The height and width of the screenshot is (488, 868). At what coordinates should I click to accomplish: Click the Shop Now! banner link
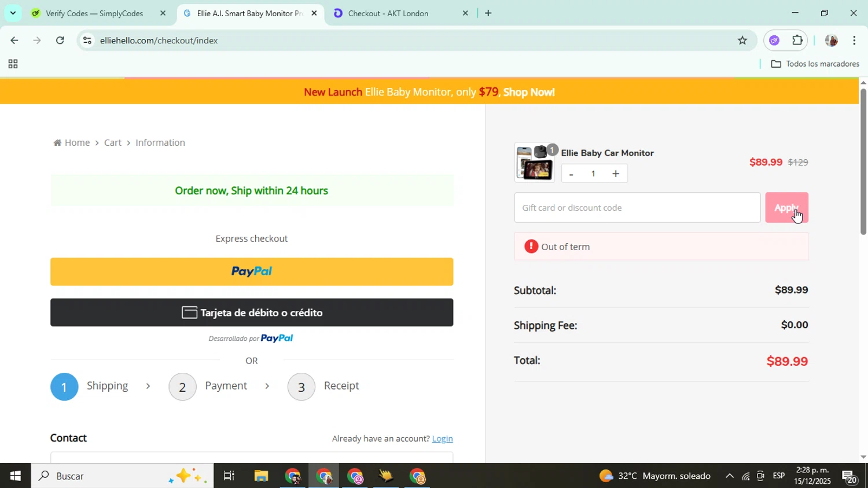(529, 92)
